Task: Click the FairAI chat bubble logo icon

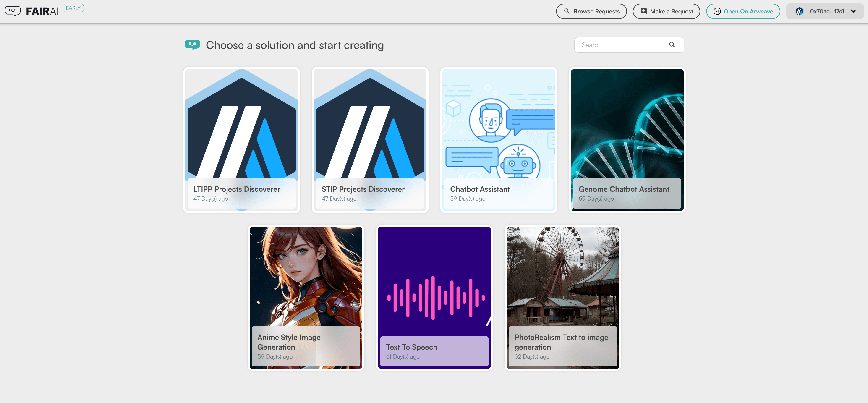Action: [x=12, y=10]
